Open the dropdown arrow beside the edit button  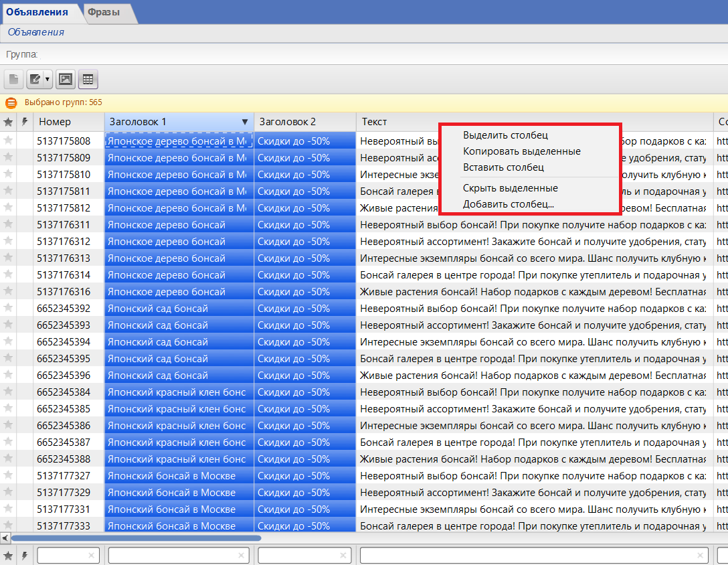[x=48, y=80]
